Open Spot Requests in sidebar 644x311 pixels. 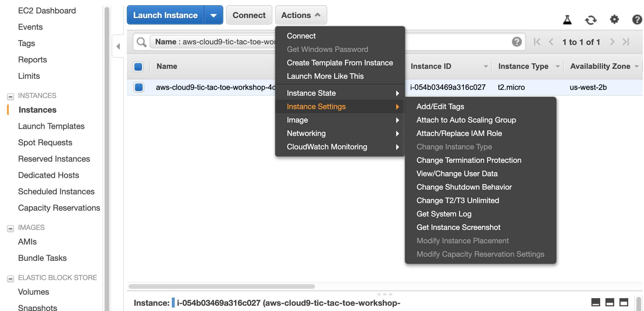pos(45,143)
